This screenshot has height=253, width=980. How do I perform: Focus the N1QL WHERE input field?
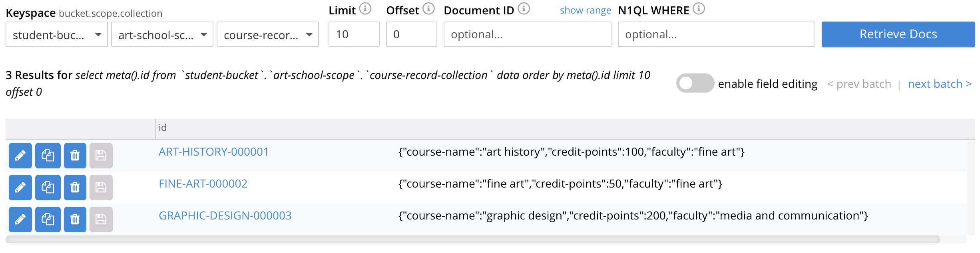click(717, 34)
